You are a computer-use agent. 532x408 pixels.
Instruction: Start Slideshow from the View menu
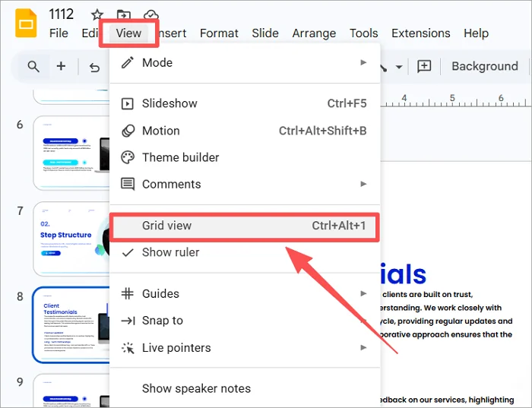coord(245,103)
